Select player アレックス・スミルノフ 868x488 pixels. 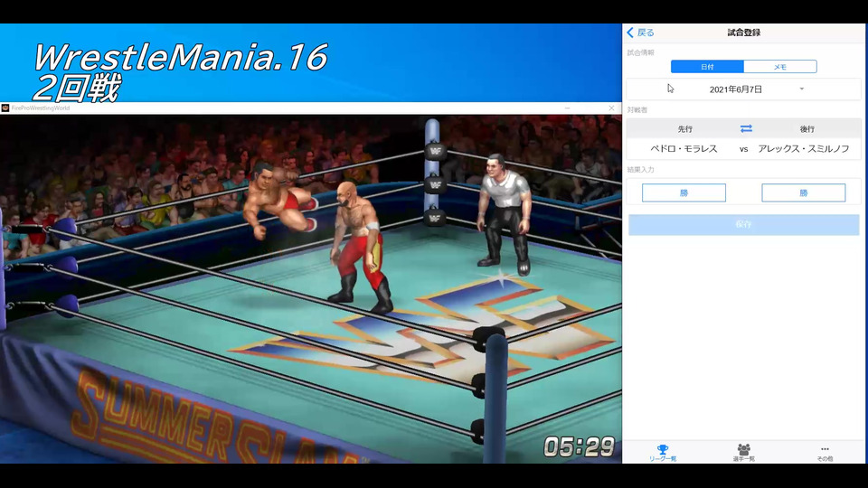tap(804, 149)
